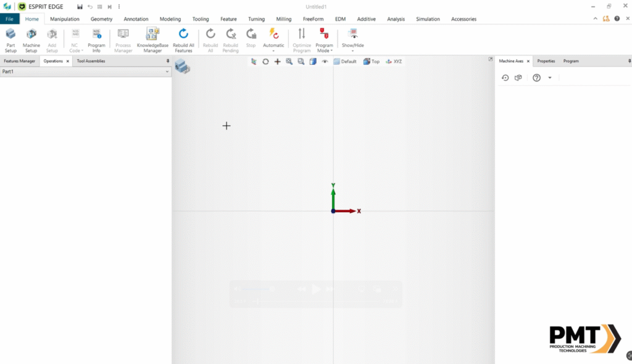Image resolution: width=632 pixels, height=364 pixels.
Task: Click the rotate view icon above the viewport
Action: coord(265,61)
